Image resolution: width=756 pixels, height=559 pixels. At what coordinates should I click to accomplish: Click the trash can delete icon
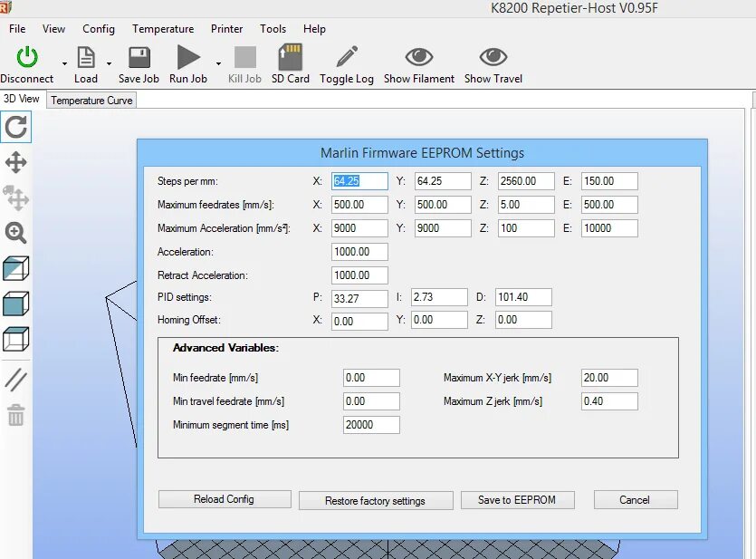point(16,415)
